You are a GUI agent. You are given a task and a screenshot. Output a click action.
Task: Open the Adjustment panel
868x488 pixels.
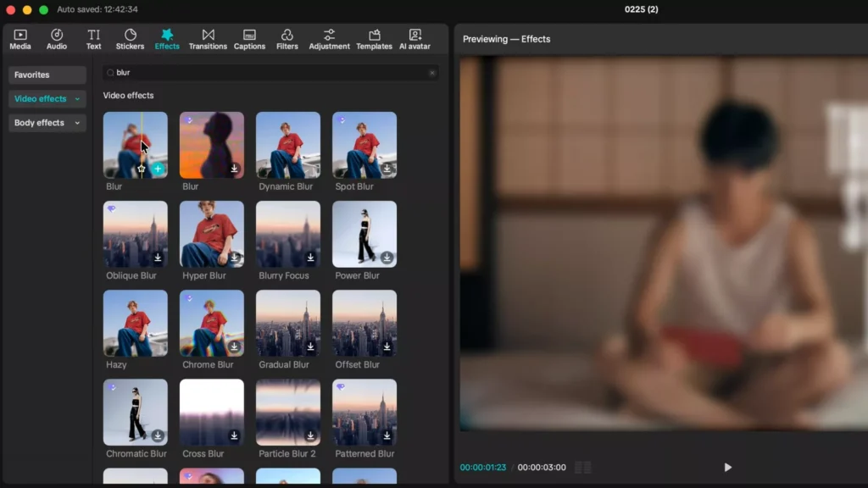point(329,38)
